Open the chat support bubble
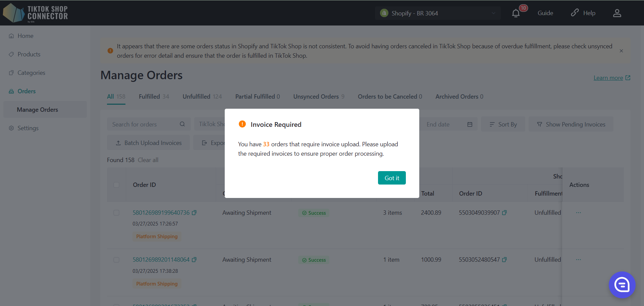This screenshot has width=644, height=306. point(622,285)
